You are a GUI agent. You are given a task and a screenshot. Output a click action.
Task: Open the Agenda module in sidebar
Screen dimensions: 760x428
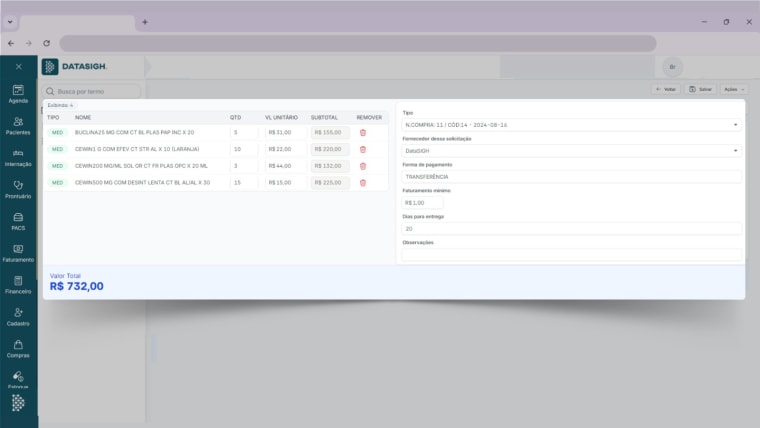coord(18,94)
